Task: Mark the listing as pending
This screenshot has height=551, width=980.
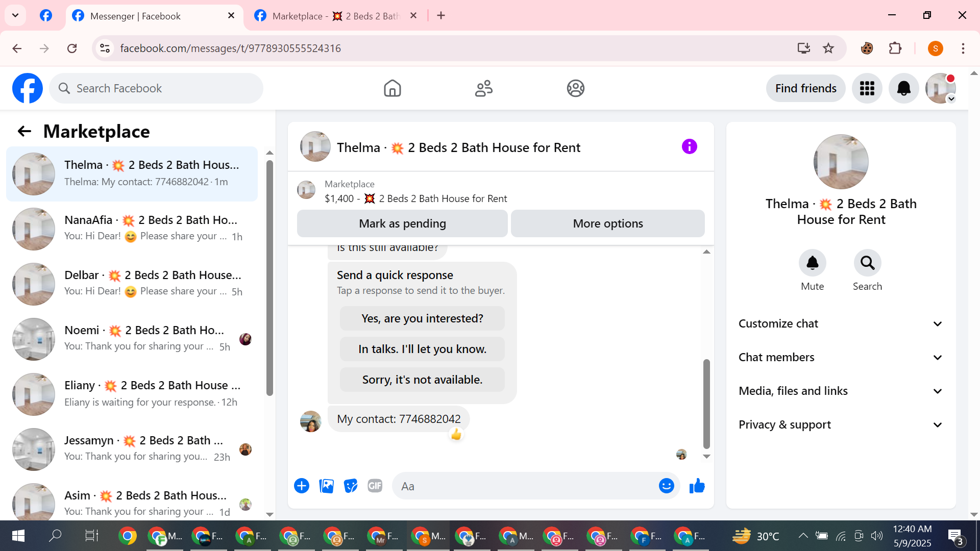Action: [402, 223]
